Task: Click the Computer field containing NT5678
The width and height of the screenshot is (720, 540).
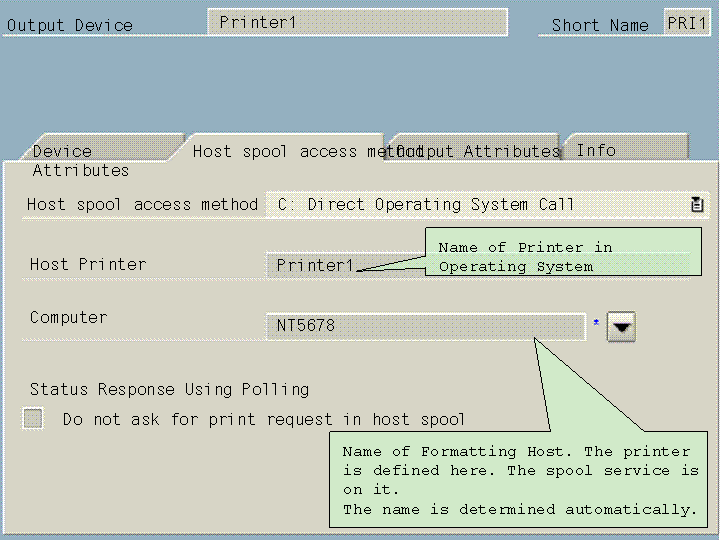Action: (425, 326)
